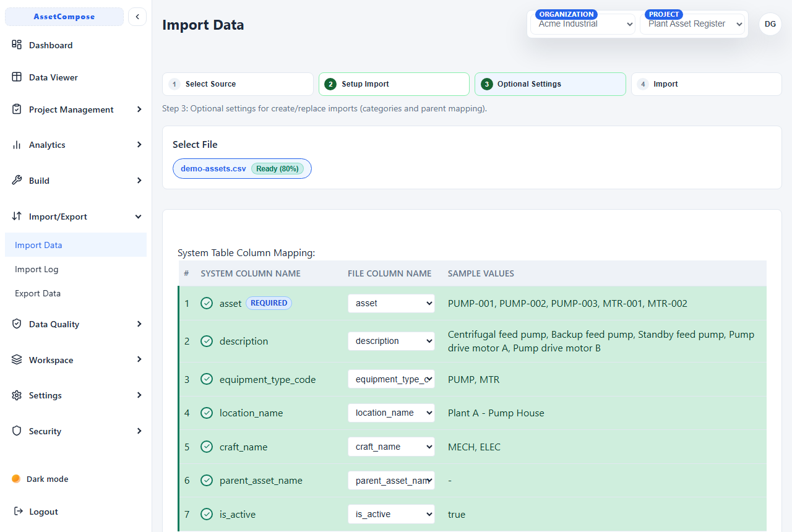This screenshot has height=532, width=792.
Task: Open file column dropdown for location_name
Action: (x=391, y=413)
